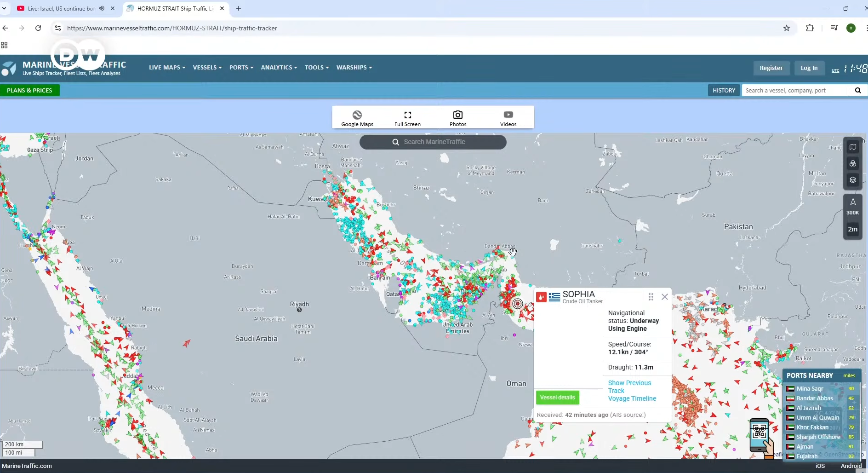Click the browser back arrow
The image size is (868, 473).
tap(6, 28)
